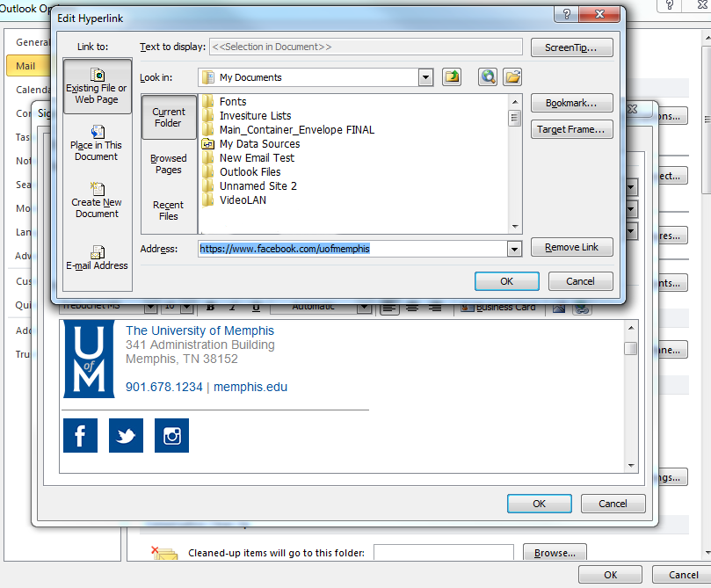Show the Current Folder file list

point(169,117)
